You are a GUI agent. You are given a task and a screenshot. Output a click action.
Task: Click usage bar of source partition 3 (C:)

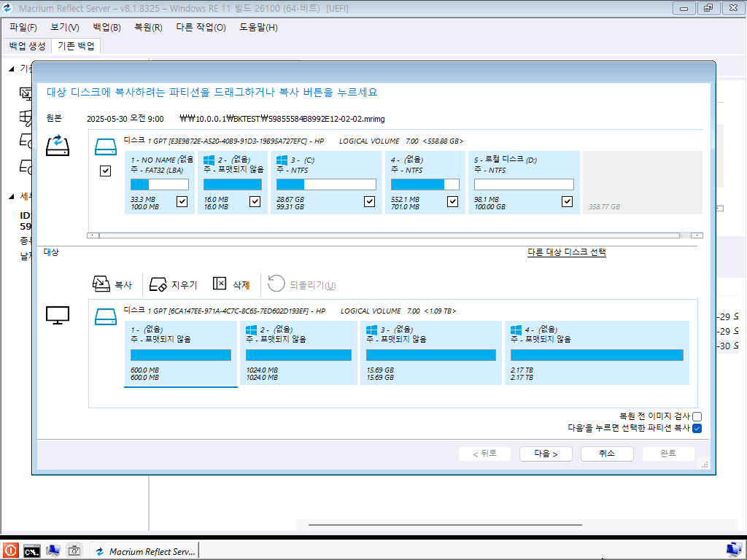point(326,184)
